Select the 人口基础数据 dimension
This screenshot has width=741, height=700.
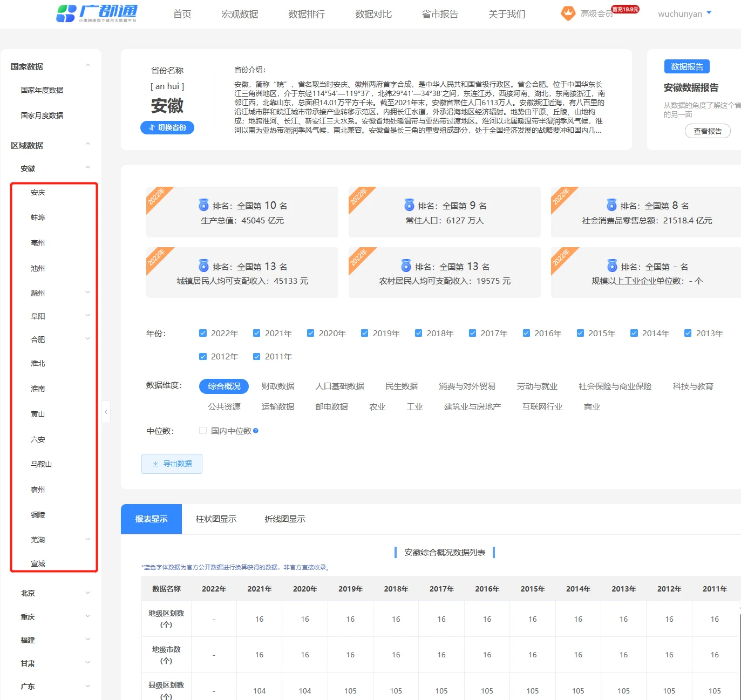tap(340, 386)
